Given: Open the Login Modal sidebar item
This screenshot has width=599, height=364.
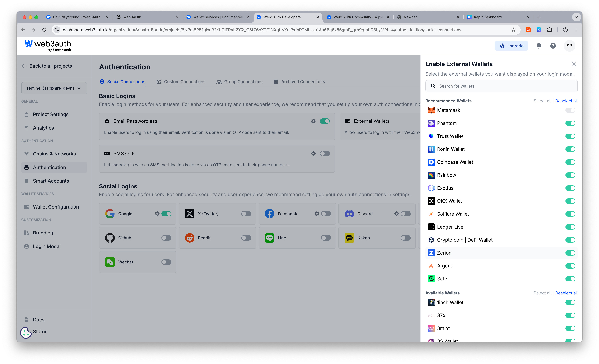Looking at the screenshot, I should [54, 246].
